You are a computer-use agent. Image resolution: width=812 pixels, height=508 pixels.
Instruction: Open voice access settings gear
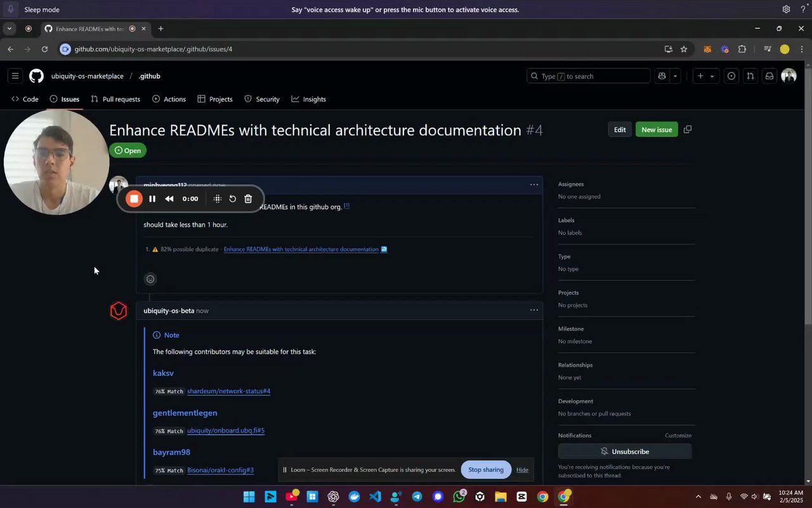pos(786,10)
